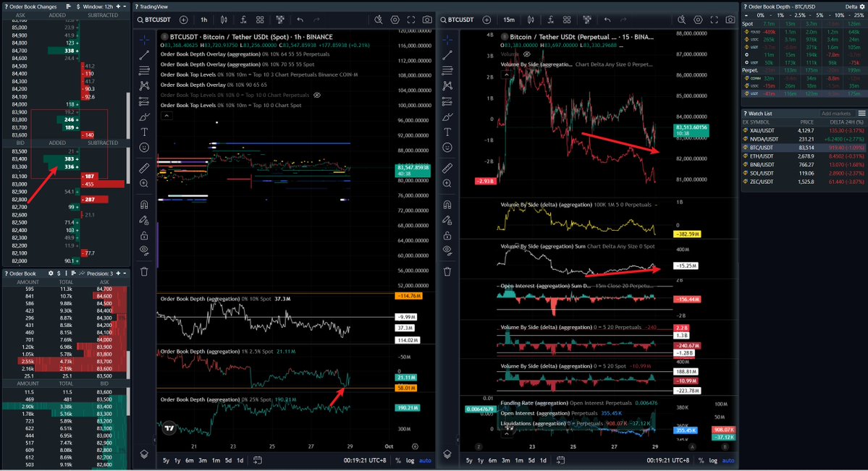Screen dimensions: 868x471
Task: Open the 15m interval dropdown
Action: (509, 20)
